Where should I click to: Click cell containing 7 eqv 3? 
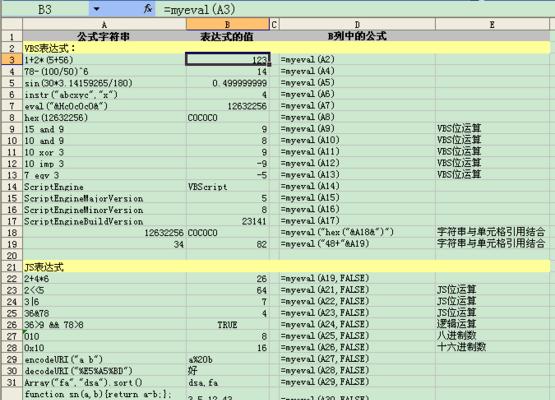tap(104, 175)
